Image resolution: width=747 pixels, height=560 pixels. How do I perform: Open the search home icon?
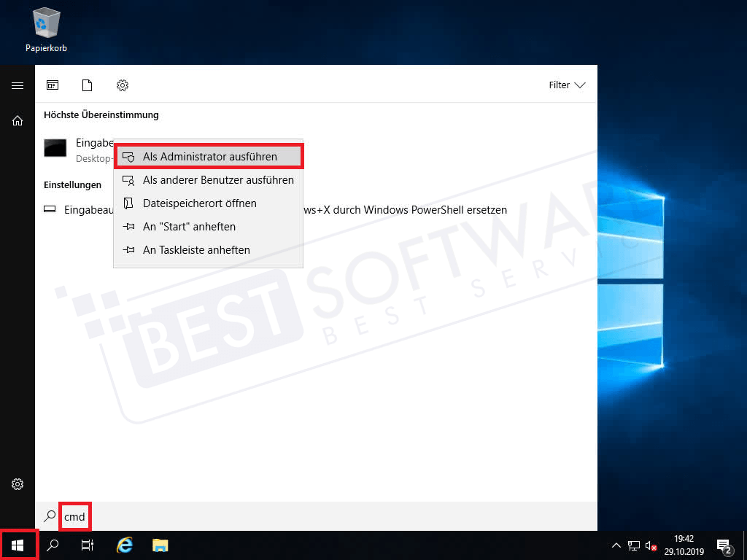(x=17, y=120)
